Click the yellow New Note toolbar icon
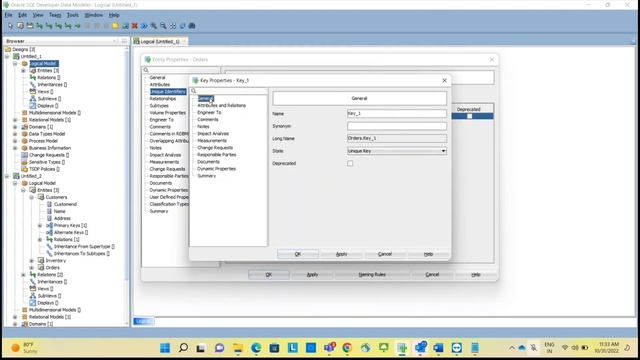 point(116,26)
